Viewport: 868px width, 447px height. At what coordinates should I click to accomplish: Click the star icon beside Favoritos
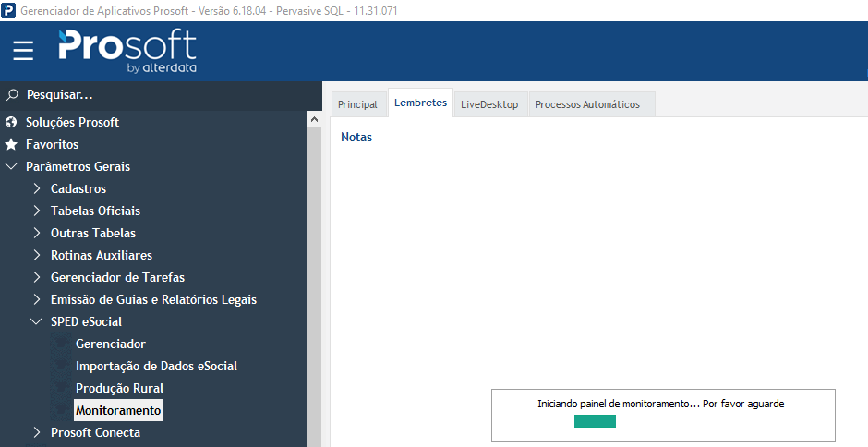click(x=10, y=144)
